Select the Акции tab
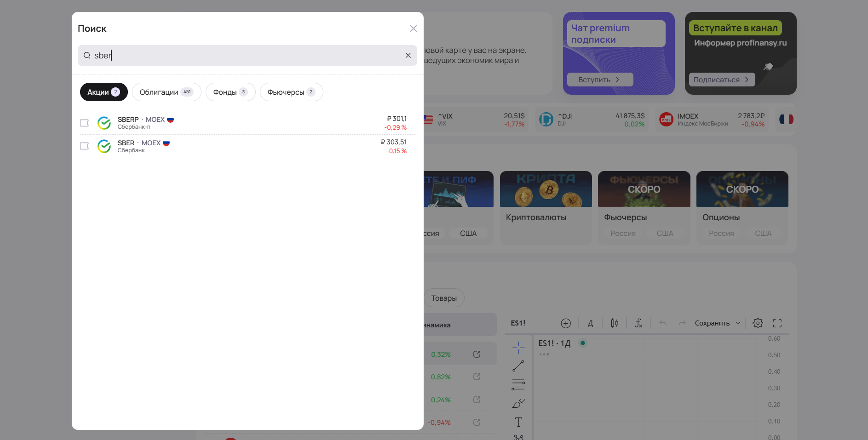The width and height of the screenshot is (868, 440). [104, 92]
